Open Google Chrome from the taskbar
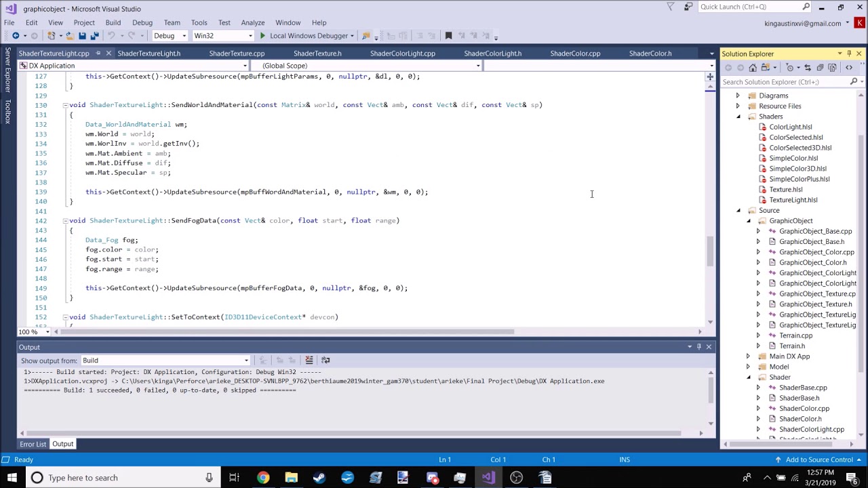 [x=262, y=478]
